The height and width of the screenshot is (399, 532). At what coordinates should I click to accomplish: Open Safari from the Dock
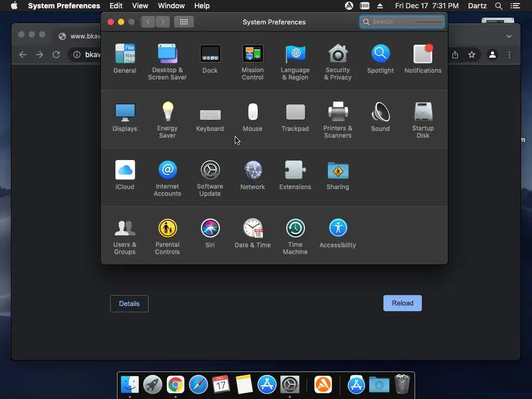click(x=198, y=385)
